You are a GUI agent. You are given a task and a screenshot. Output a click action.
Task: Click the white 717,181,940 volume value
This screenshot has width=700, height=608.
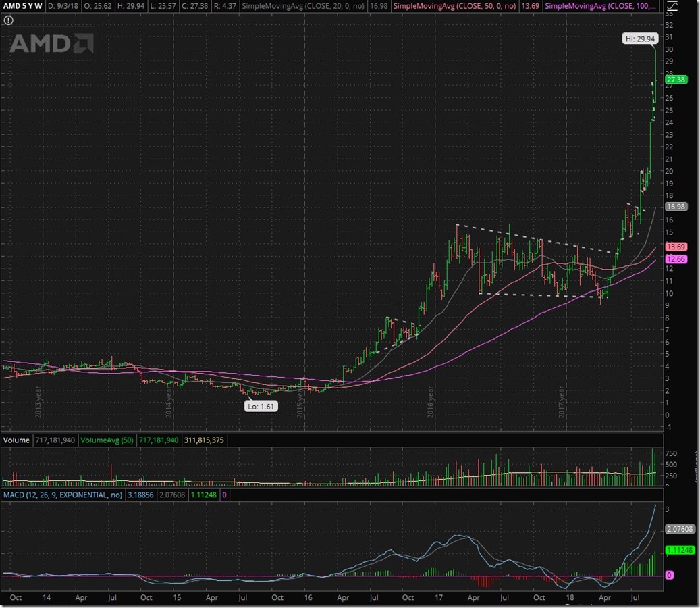pos(55,440)
